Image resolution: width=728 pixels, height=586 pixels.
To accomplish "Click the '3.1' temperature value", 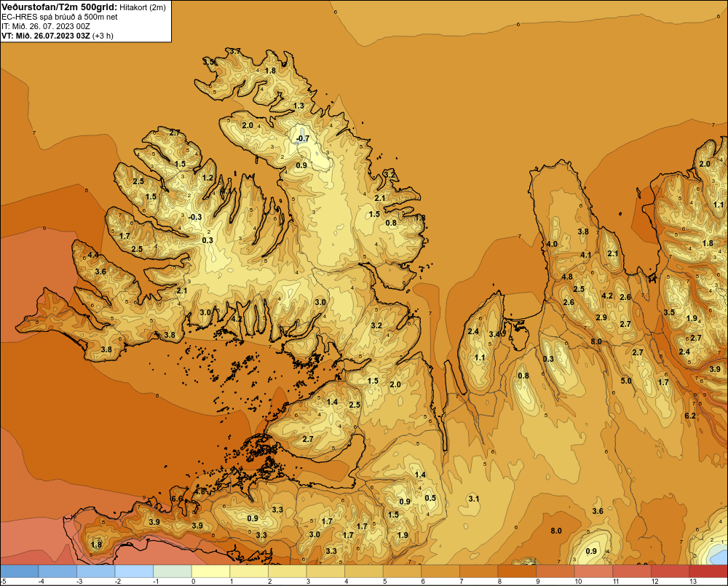I will (x=474, y=499).
